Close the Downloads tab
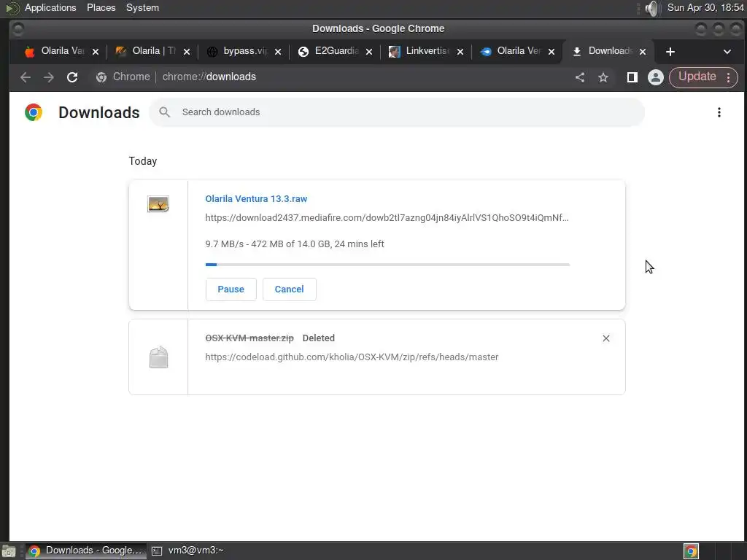Viewport: 747px width, 560px height. point(643,52)
